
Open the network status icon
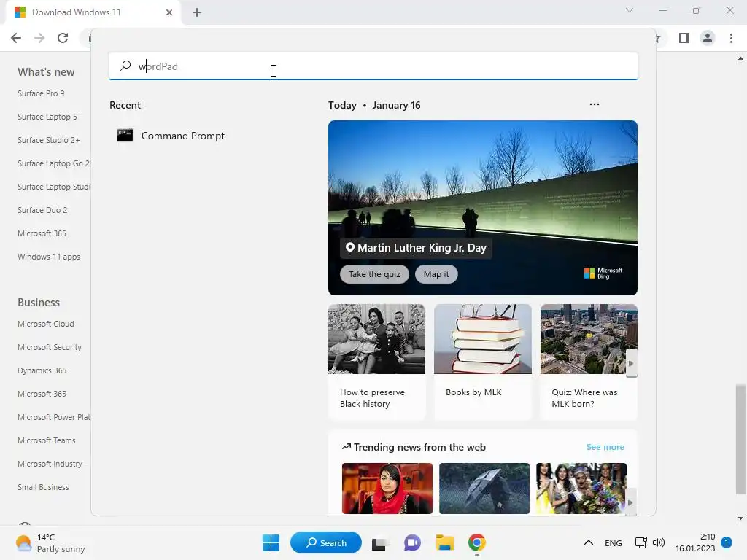pyautogui.click(x=640, y=542)
